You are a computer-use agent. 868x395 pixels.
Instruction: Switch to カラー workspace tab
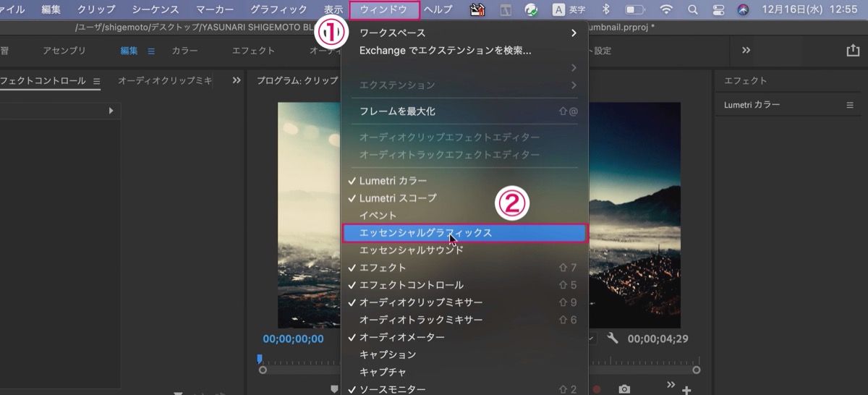tap(184, 51)
